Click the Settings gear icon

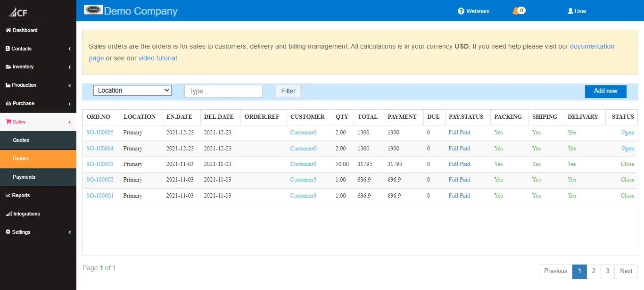8,232
